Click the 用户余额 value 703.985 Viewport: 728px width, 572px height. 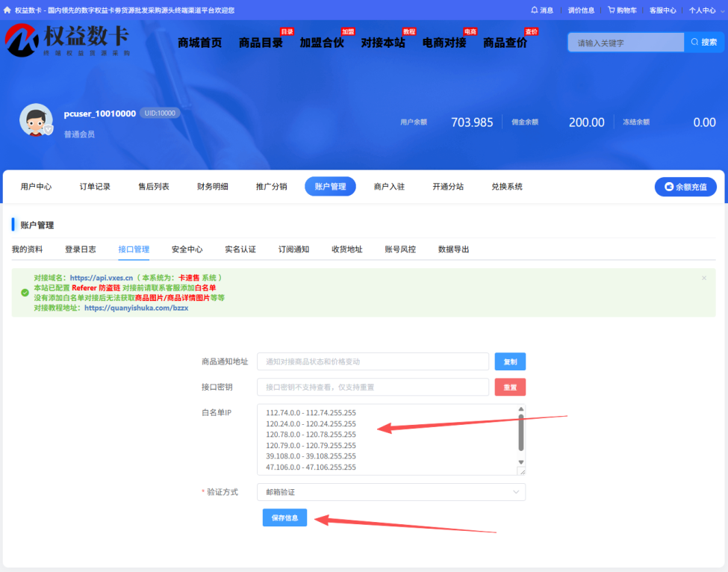tap(472, 122)
